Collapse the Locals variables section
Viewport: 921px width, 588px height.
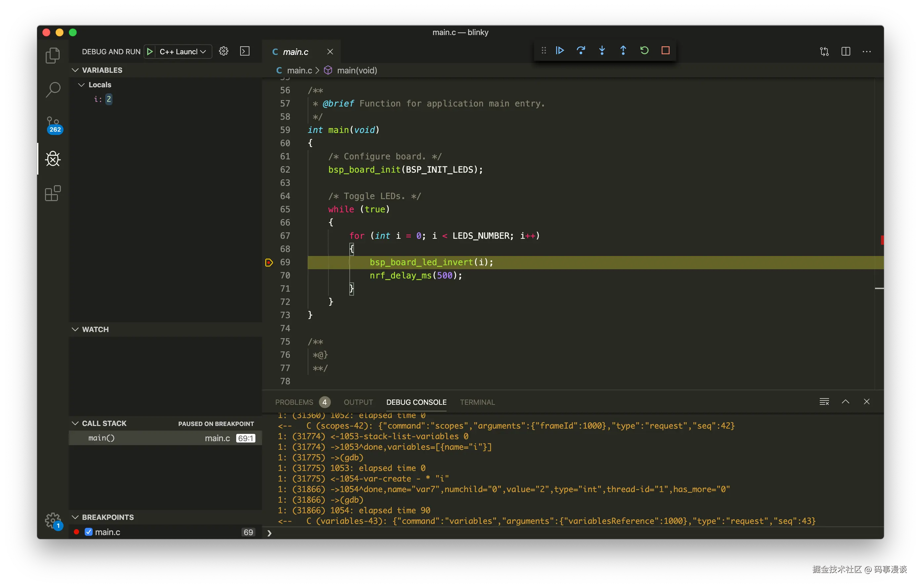pos(81,84)
